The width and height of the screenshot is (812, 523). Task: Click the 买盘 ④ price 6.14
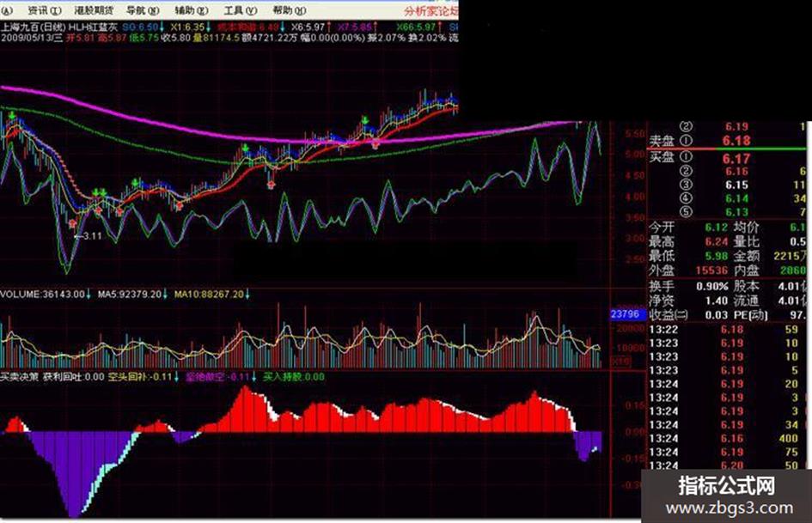(x=736, y=198)
